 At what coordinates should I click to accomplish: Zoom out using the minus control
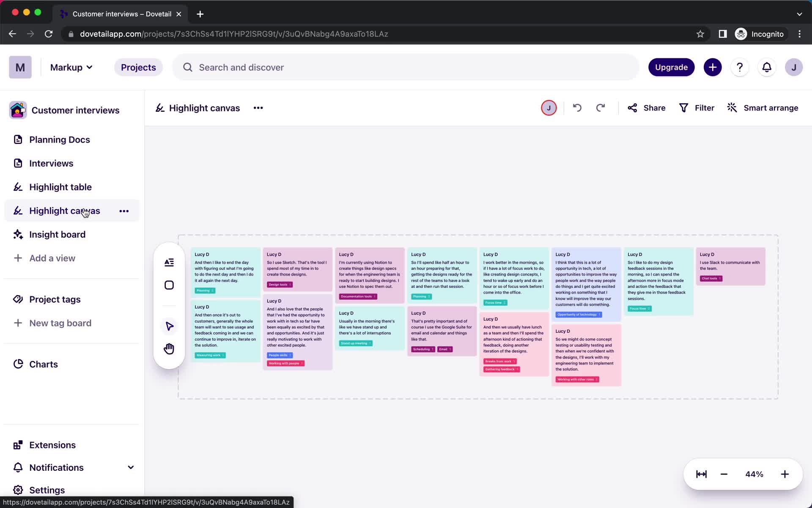pos(723,474)
